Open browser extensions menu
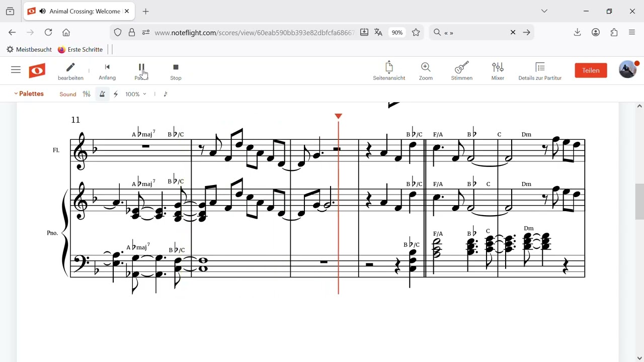The height and width of the screenshot is (362, 644). click(x=614, y=32)
